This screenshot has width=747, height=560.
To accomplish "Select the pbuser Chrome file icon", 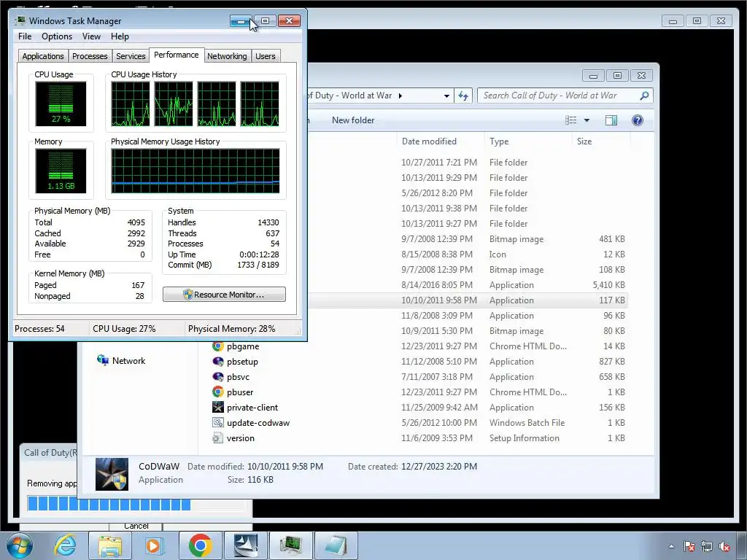I will pos(217,392).
